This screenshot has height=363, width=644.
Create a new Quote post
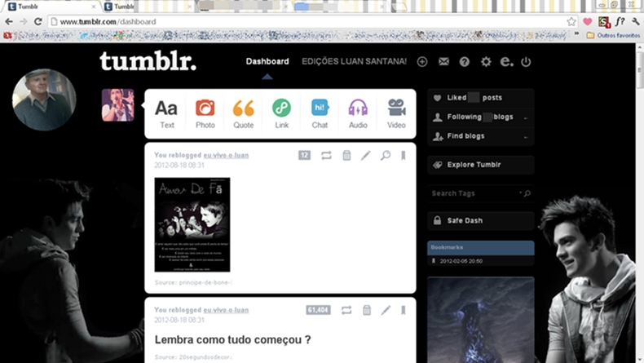244,114
